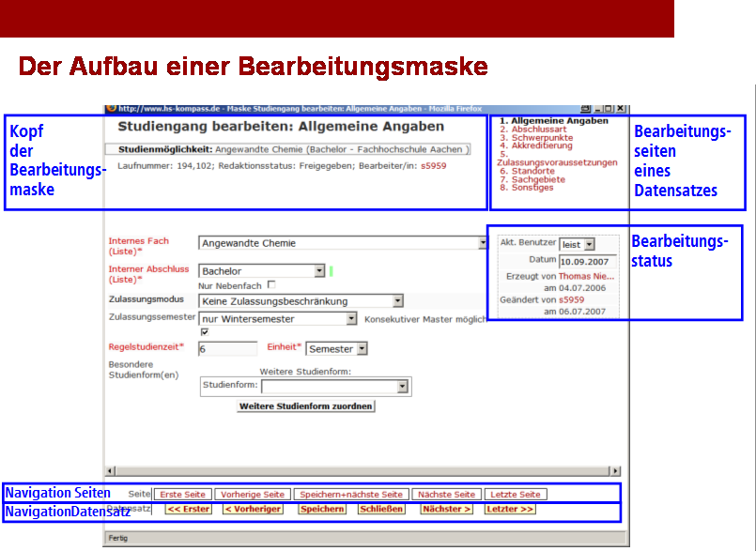The height and width of the screenshot is (551, 756).
Task: Maximize the Firefox window
Action: point(609,109)
